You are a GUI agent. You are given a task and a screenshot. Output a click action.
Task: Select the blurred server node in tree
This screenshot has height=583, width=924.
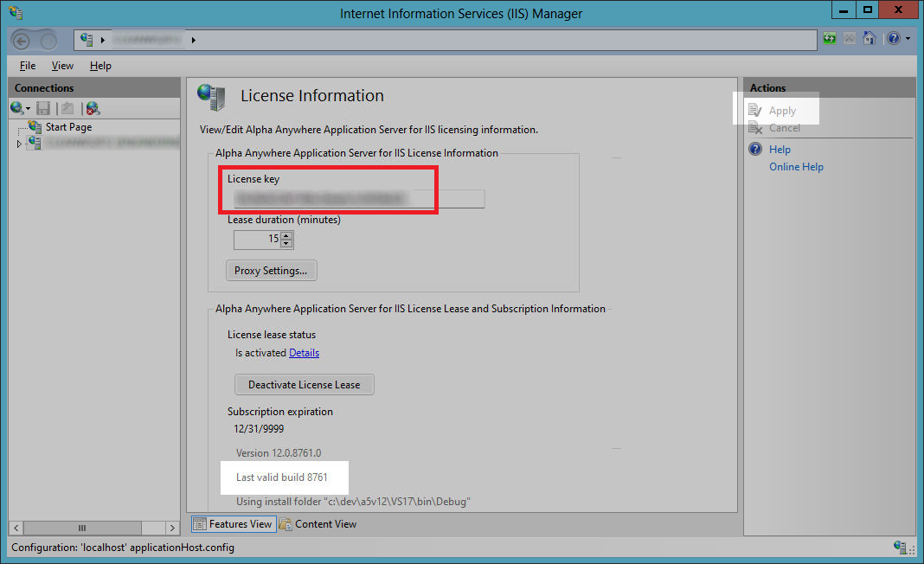(x=112, y=143)
